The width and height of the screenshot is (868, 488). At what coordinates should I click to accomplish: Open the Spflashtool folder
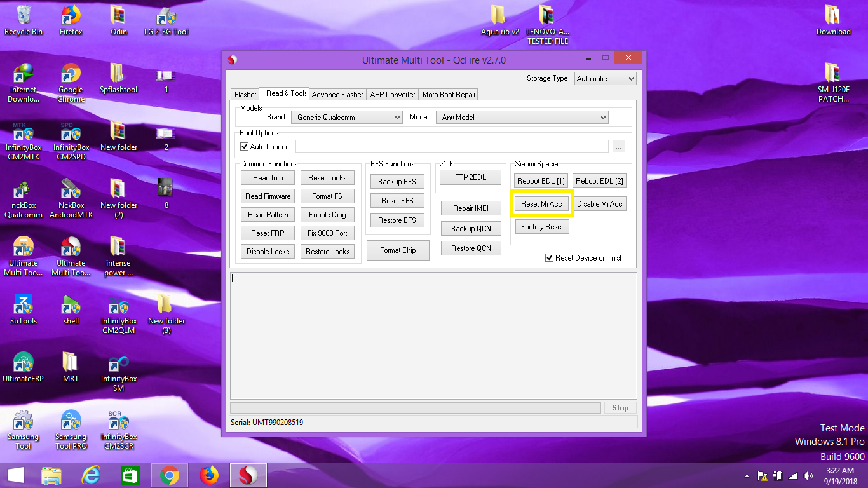click(118, 78)
